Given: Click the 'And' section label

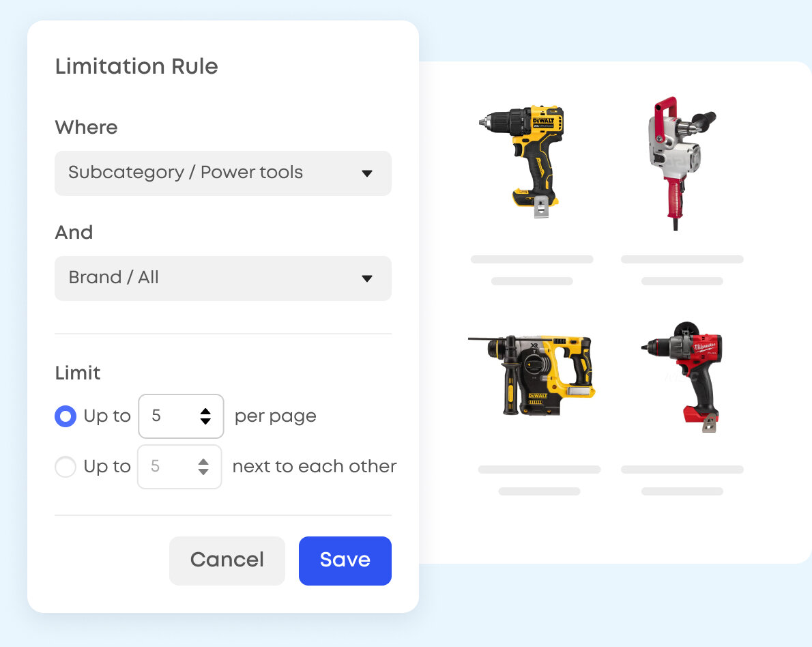Looking at the screenshot, I should point(74,233).
